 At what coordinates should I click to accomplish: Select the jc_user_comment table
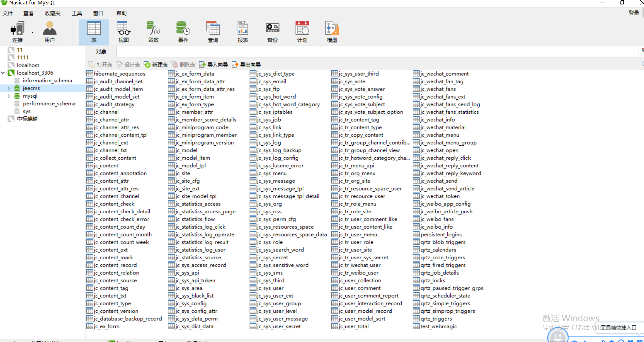(x=360, y=288)
